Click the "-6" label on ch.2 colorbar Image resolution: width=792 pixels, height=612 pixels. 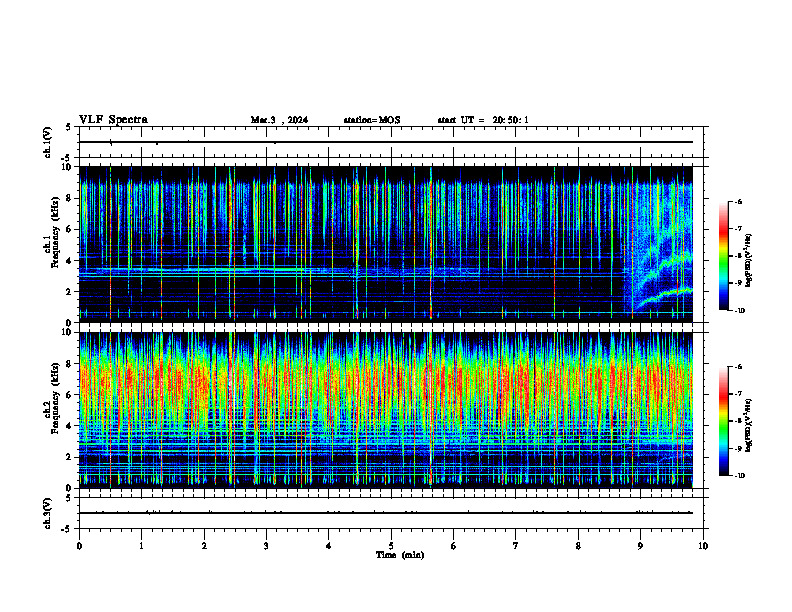point(739,367)
